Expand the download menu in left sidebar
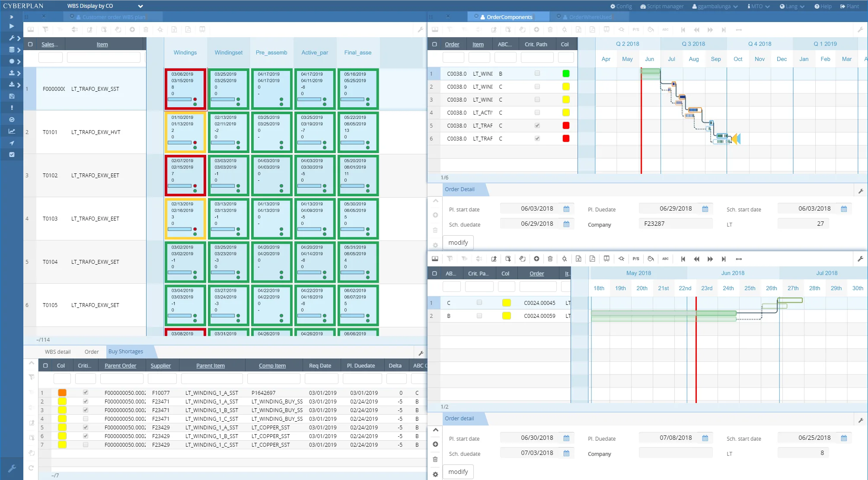This screenshot has width=868, height=480. 14,84
